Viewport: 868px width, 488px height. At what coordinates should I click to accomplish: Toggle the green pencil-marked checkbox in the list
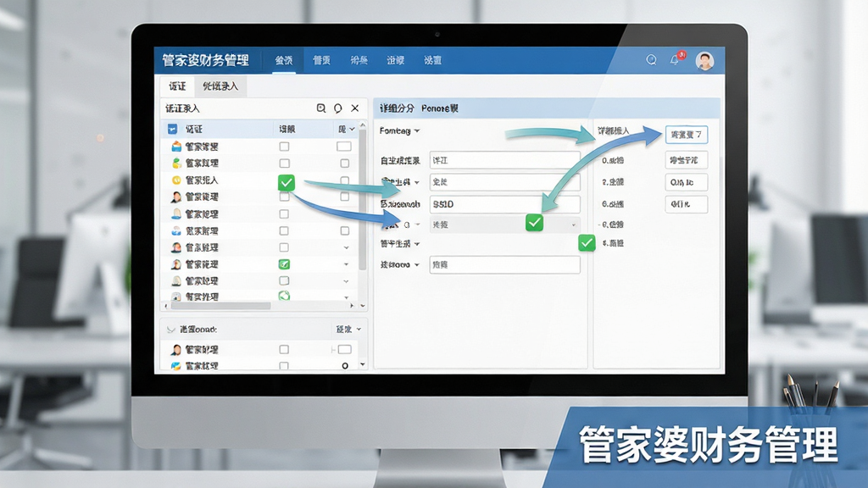click(x=284, y=264)
